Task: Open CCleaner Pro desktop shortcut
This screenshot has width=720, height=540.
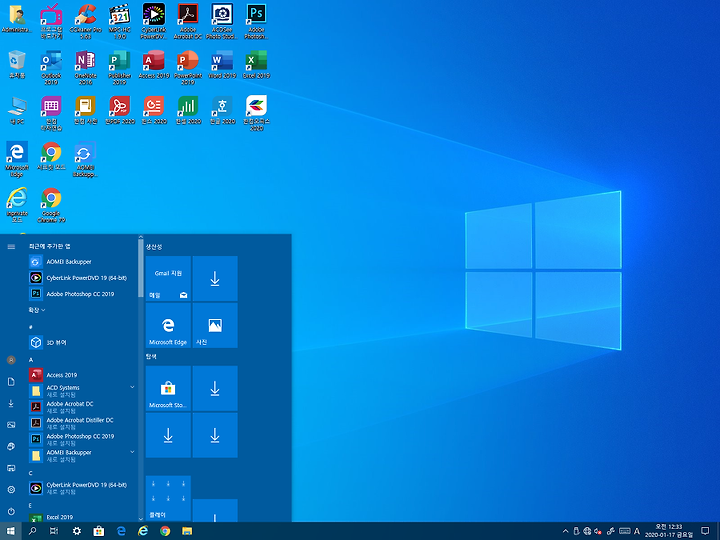Action: pos(85,21)
